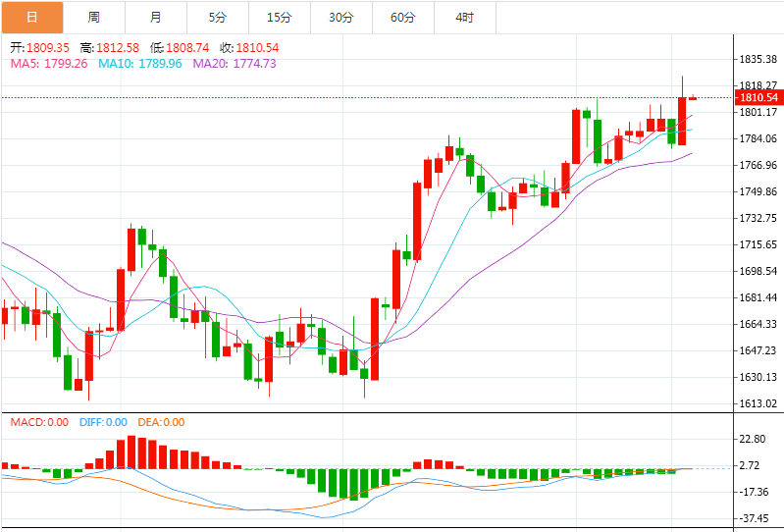Image resolution: width=784 pixels, height=532 pixels.
Task: Click the 22.80 MACD axis label
Action: [x=753, y=439]
